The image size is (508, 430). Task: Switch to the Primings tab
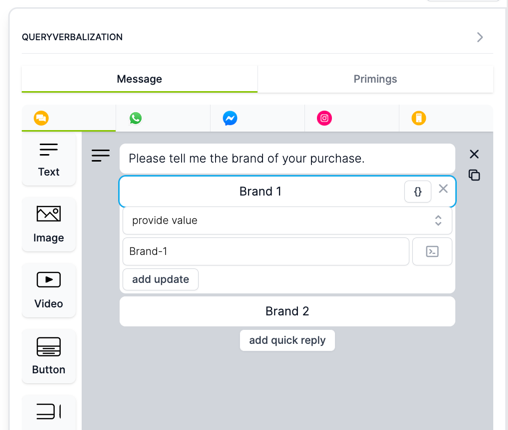coord(375,79)
